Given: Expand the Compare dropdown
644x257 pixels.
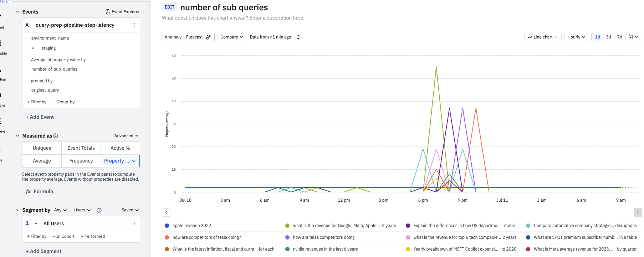Looking at the screenshot, I should pos(232,37).
